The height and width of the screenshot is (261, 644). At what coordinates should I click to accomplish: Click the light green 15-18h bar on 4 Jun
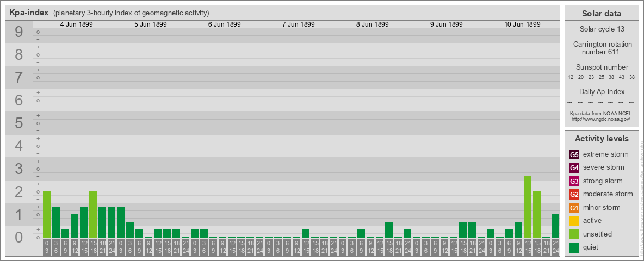(x=93, y=214)
